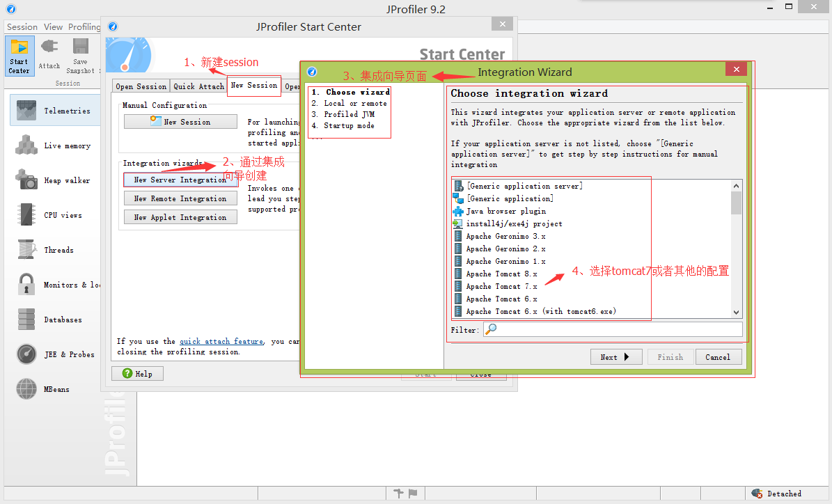Open the MBeans sidebar section
This screenshot has height=504, width=832.
(x=55, y=389)
